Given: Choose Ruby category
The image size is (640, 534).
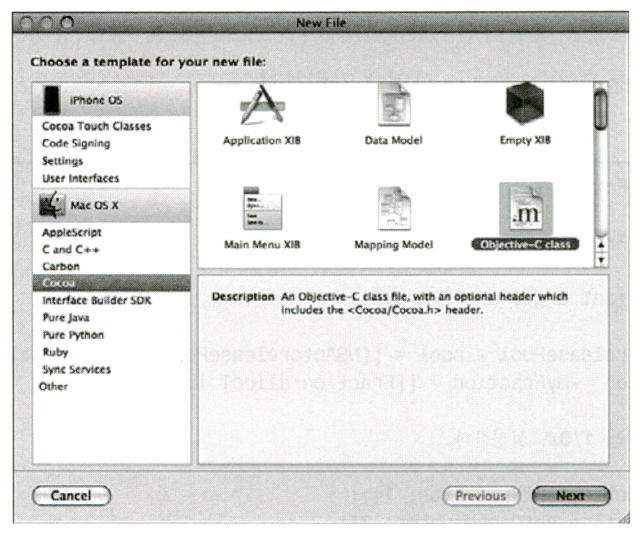Looking at the screenshot, I should point(56,352).
